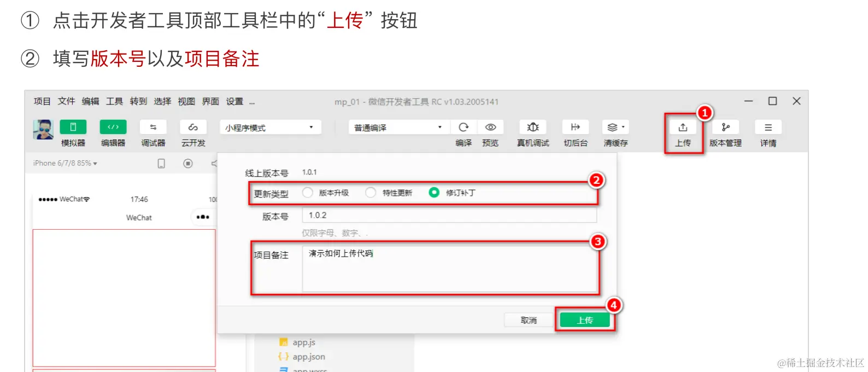Click the device rotate phone icon
868x372 pixels.
pos(161,164)
